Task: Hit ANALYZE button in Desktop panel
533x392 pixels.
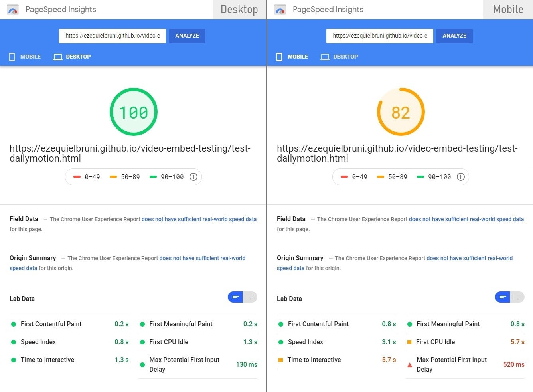Action: pos(187,36)
